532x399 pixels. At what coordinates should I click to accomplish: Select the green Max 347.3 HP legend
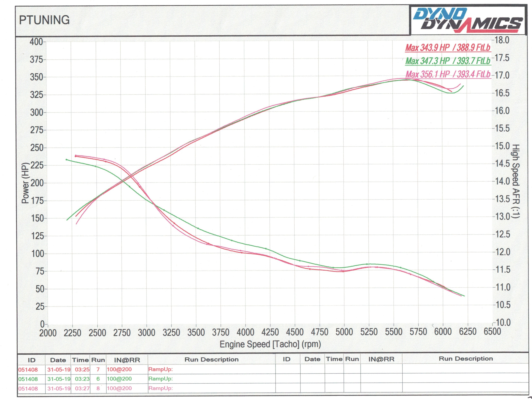448,61
